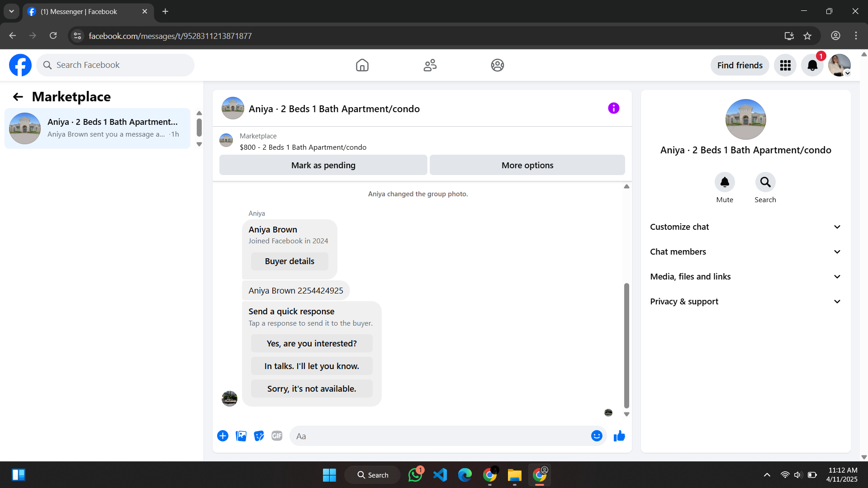This screenshot has width=868, height=488.
Task: Send 'Sorry, it's not available.' response
Action: (312, 389)
